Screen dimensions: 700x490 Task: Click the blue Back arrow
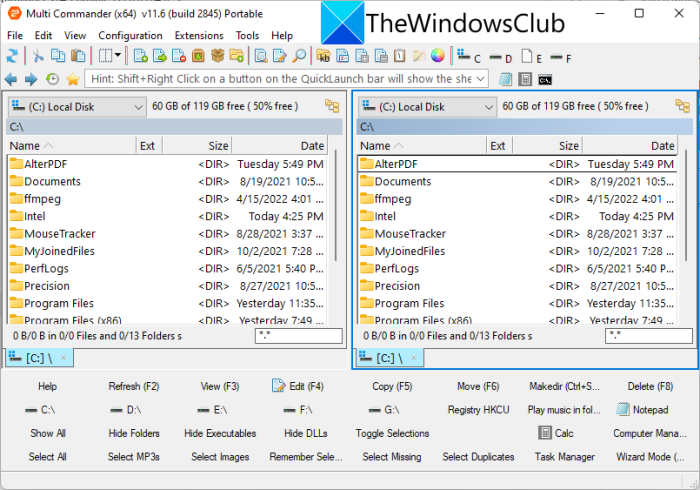coord(11,79)
